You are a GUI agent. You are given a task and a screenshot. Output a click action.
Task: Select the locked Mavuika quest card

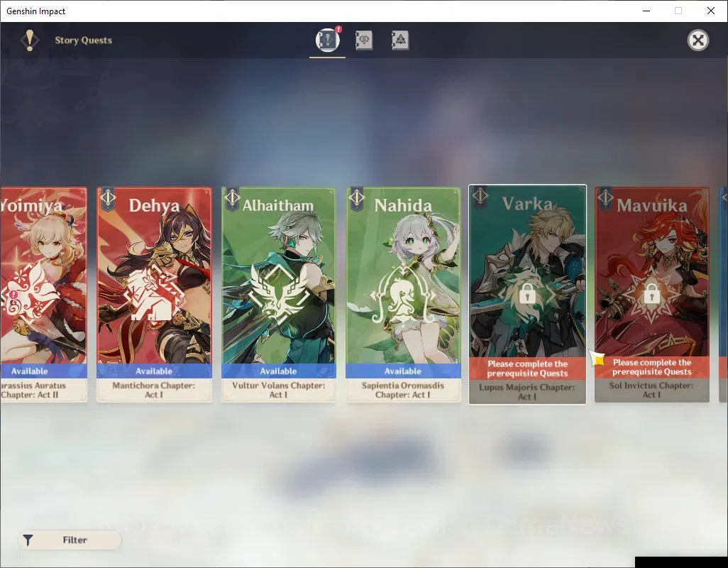652,295
